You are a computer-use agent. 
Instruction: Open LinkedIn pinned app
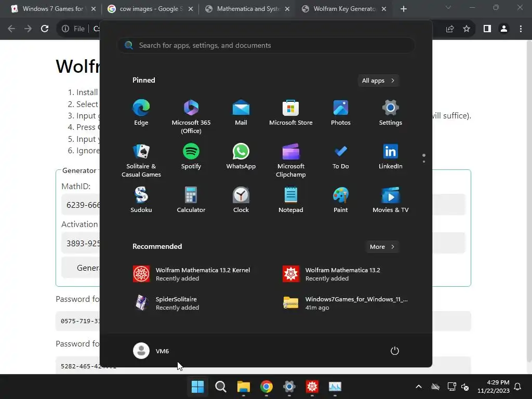click(x=391, y=156)
